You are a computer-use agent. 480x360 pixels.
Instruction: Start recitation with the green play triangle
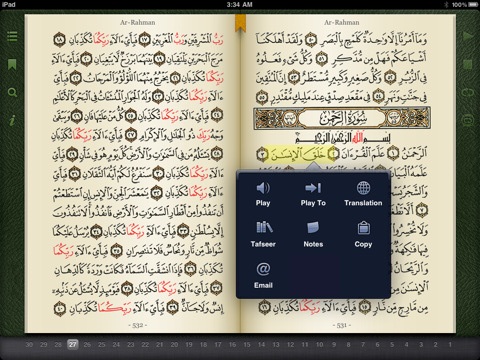468,36
